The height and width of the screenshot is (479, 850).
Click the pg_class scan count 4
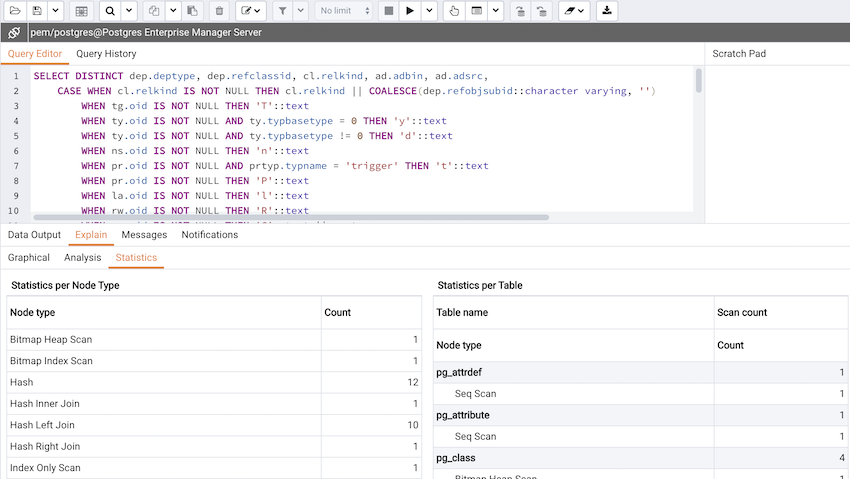(x=842, y=458)
